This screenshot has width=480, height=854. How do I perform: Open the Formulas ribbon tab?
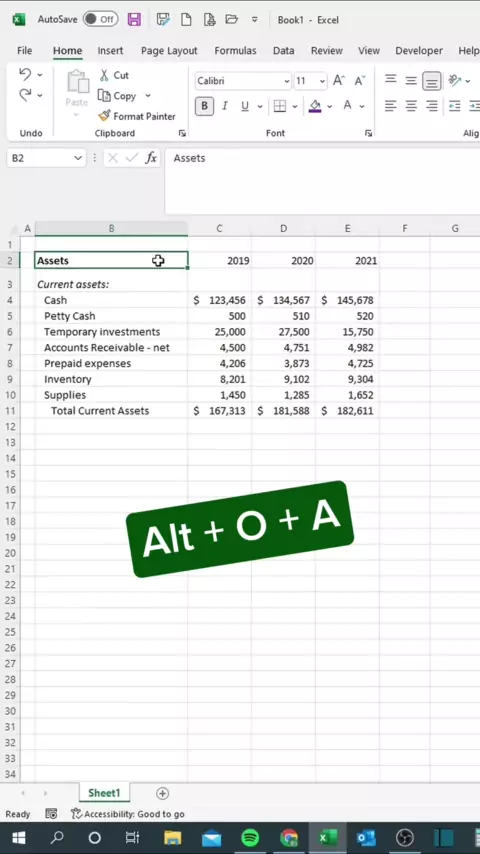coord(235,51)
